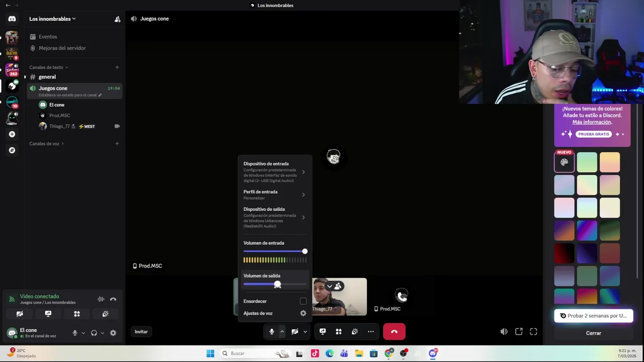The image size is (644, 362).
Task: Open Discord direct messages home icon
Action: click(x=12, y=19)
